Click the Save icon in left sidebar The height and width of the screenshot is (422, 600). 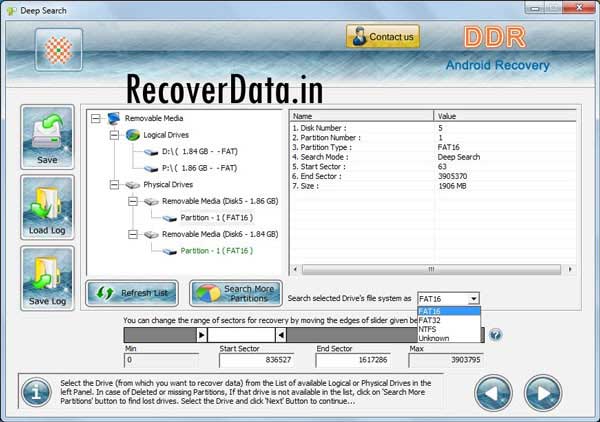pos(47,139)
